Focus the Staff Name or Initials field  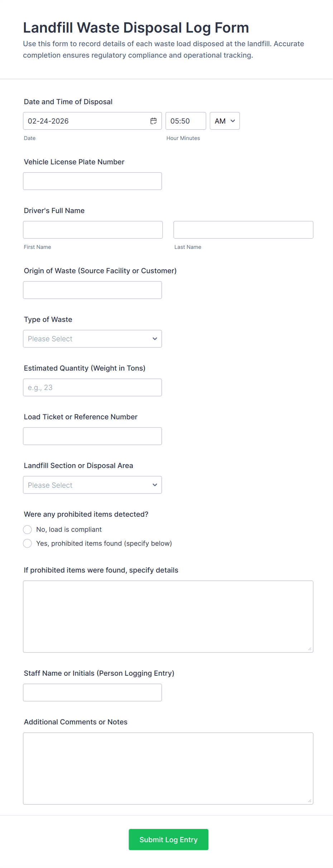pos(92,693)
